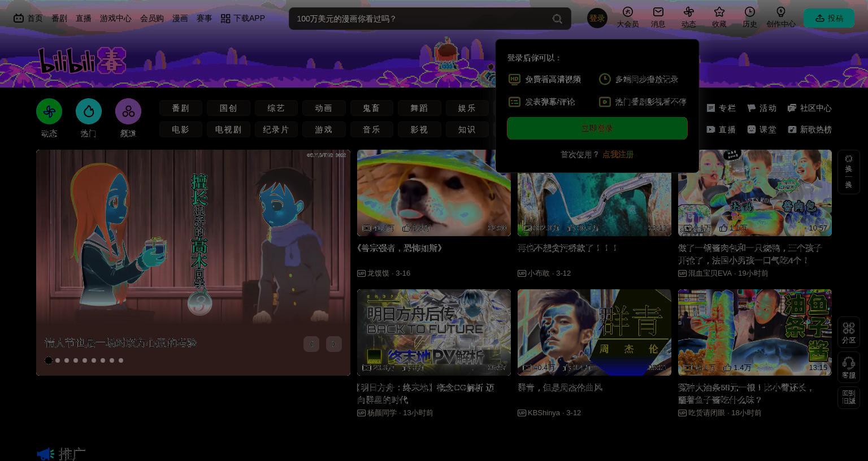The width and height of the screenshot is (868, 461).
Task: Open 创作中心 lightbulb icon
Action: pos(781,12)
